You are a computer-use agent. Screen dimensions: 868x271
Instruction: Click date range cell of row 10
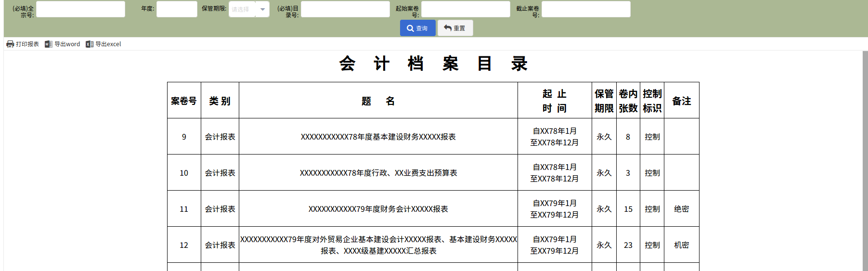[555, 173]
